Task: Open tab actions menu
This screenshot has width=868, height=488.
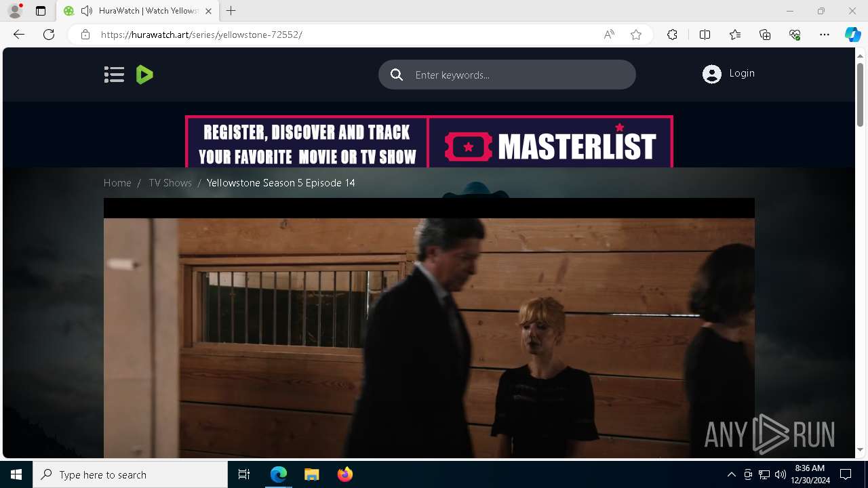Action: pos(41,11)
